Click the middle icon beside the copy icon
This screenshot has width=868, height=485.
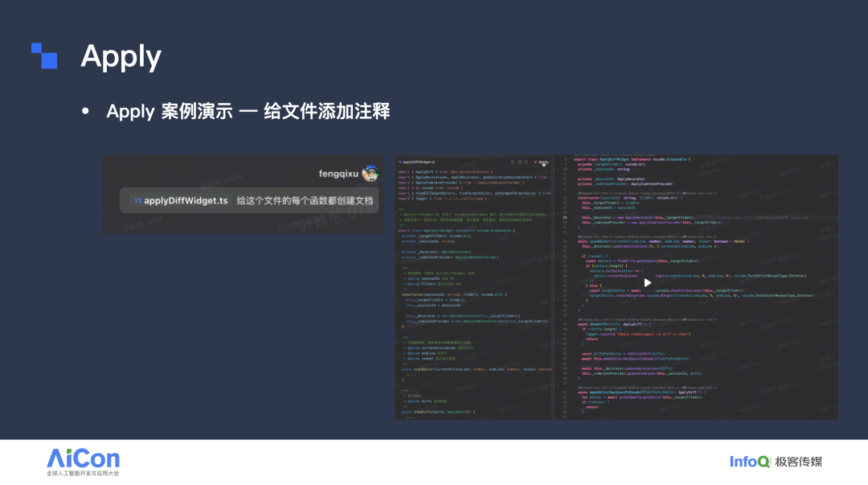click(520, 162)
